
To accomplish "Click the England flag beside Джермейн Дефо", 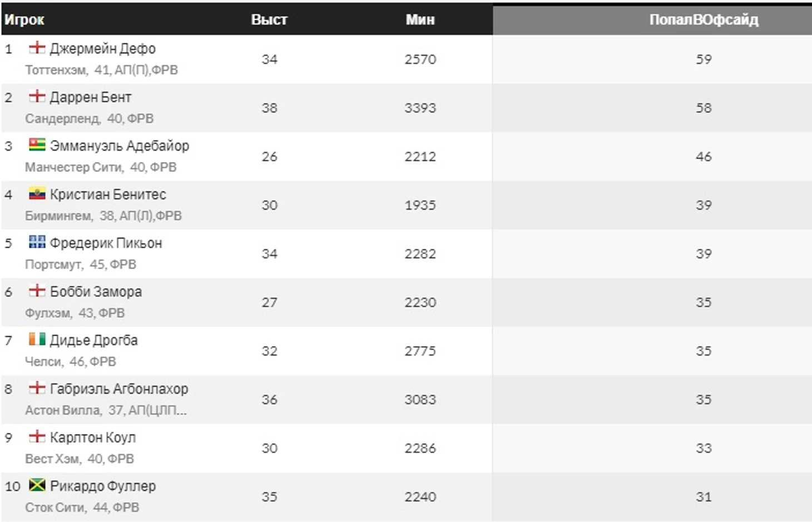I will point(37,48).
